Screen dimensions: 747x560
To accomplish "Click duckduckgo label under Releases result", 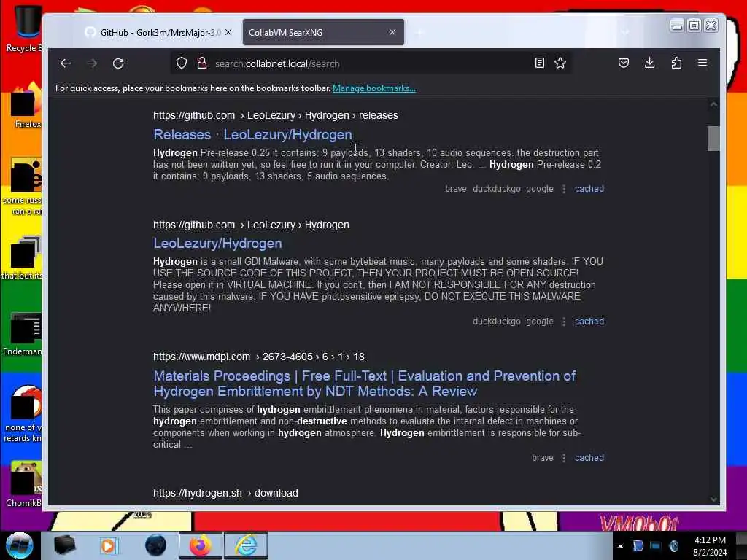I will pyautogui.click(x=496, y=189).
